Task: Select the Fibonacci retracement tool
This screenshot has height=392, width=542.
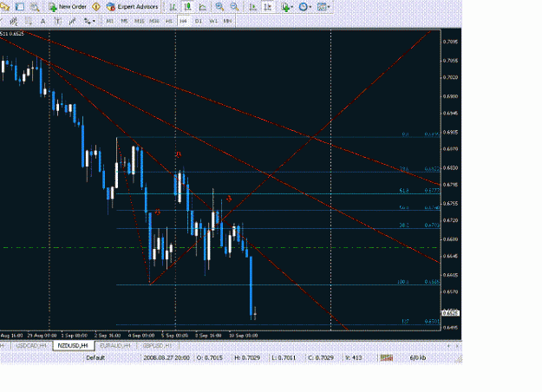Action: pos(29,21)
